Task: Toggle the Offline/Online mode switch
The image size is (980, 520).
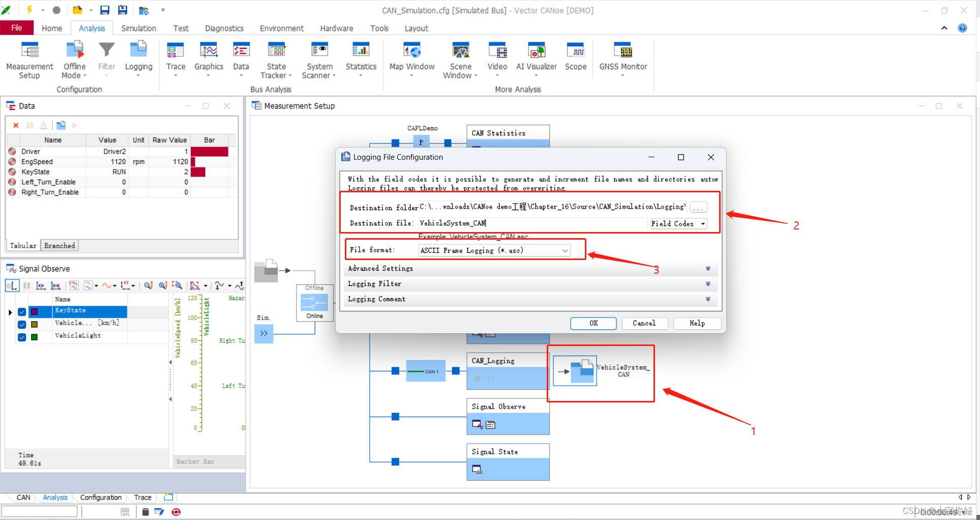Action: pos(315,303)
